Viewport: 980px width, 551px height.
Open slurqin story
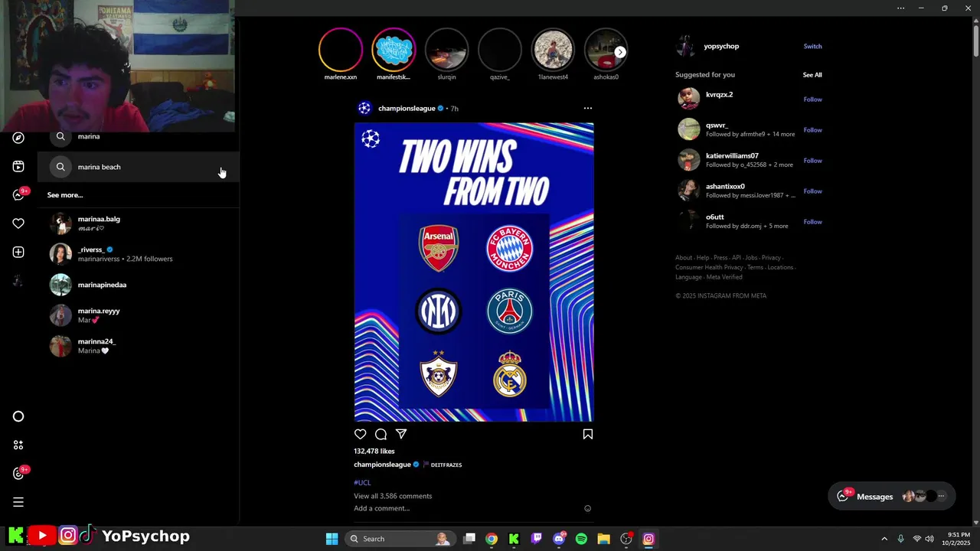click(x=446, y=50)
